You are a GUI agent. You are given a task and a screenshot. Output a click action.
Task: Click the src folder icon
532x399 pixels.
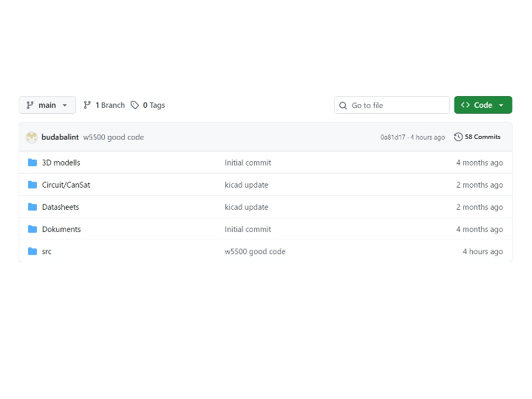click(x=33, y=251)
